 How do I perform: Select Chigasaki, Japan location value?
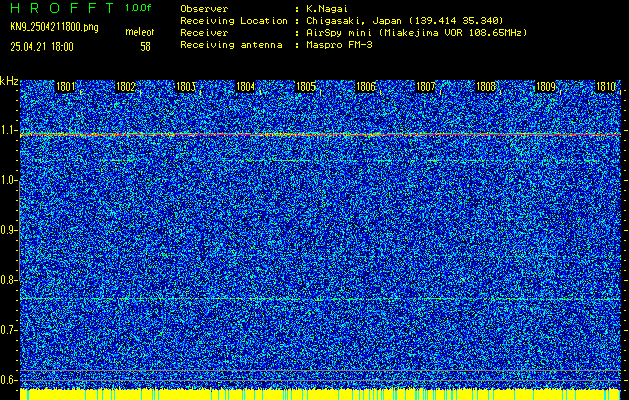[x=405, y=21]
